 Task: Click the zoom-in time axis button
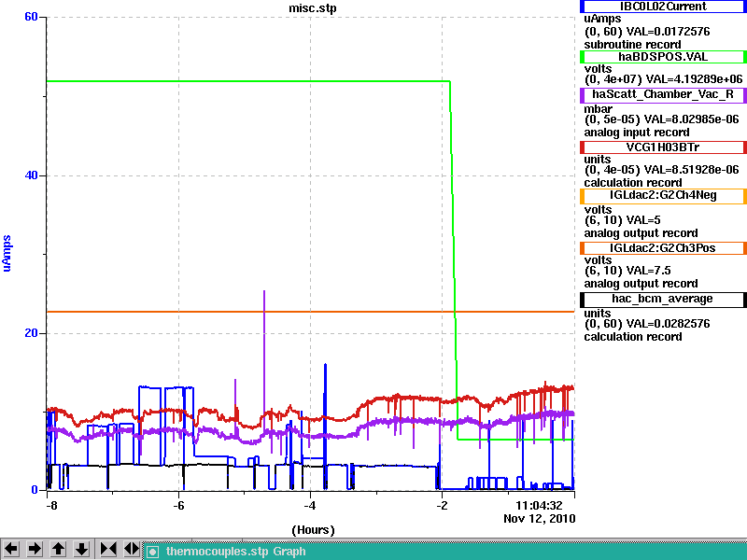pos(108,549)
